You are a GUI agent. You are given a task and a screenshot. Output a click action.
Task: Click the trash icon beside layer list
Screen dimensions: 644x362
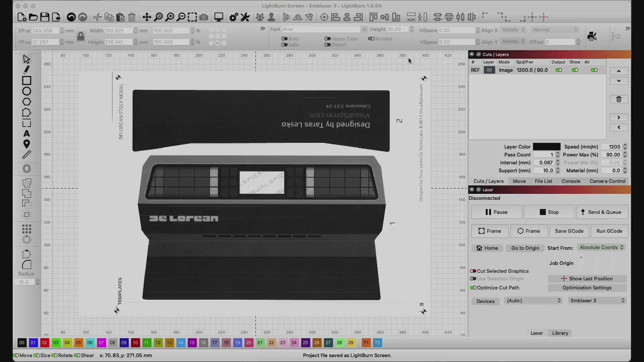(x=619, y=99)
